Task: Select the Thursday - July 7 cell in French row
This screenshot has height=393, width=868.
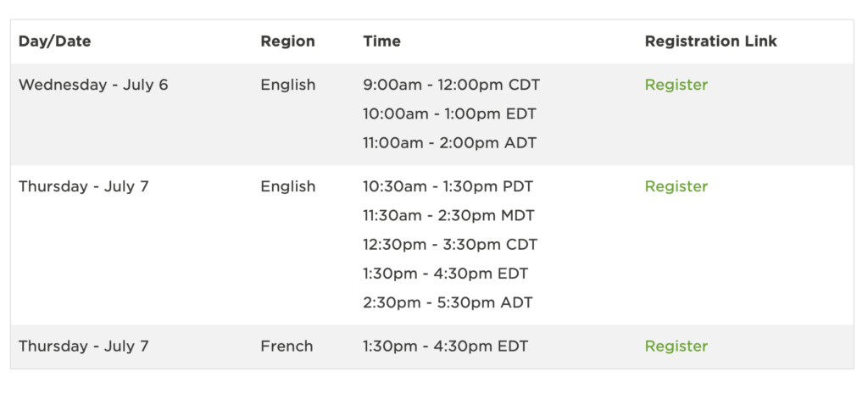Action: [x=84, y=346]
